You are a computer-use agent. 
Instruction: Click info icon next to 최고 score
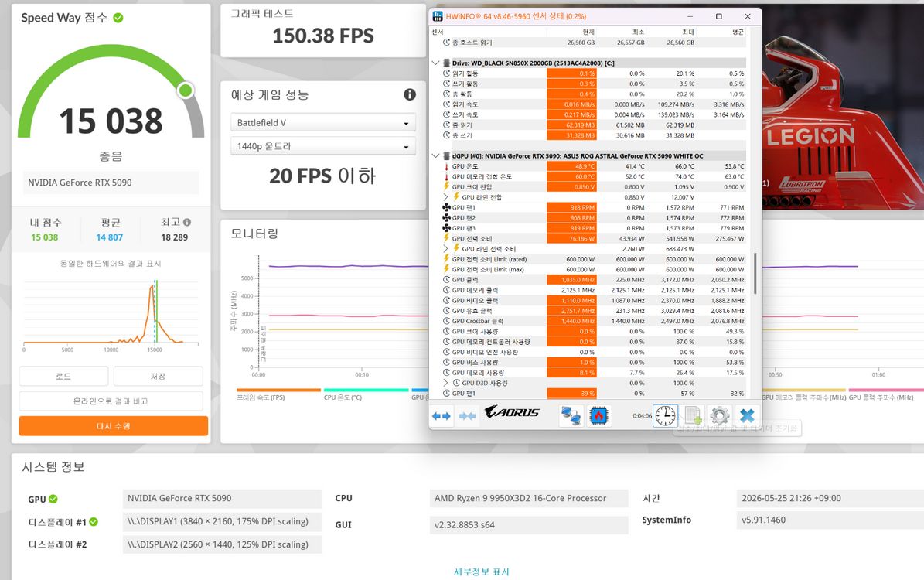[187, 222]
